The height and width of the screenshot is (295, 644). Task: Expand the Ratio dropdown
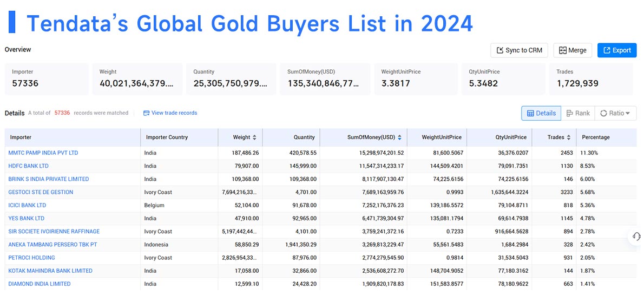615,113
